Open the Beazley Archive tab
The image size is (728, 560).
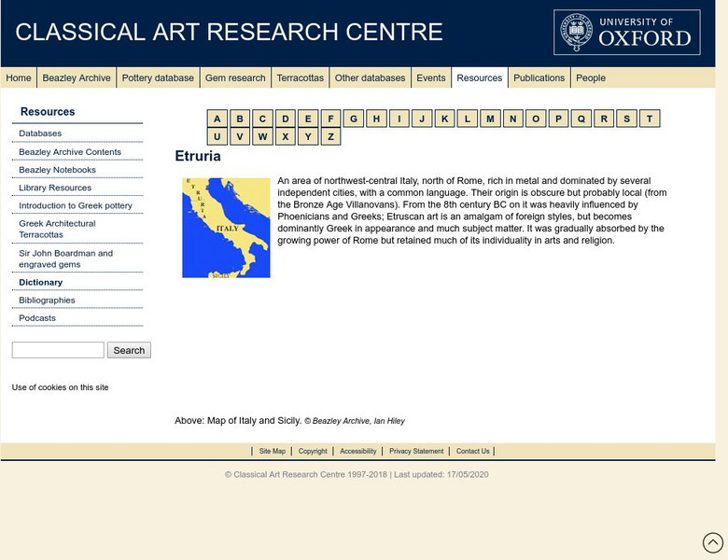point(77,78)
